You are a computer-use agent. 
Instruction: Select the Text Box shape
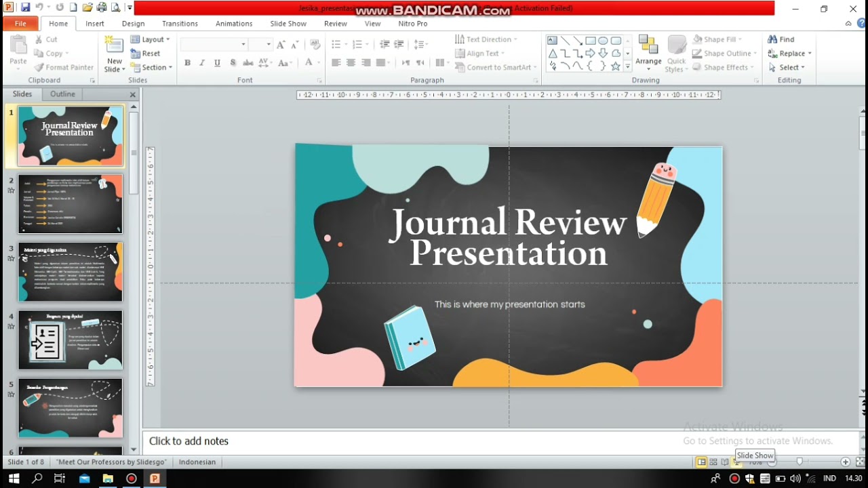552,41
